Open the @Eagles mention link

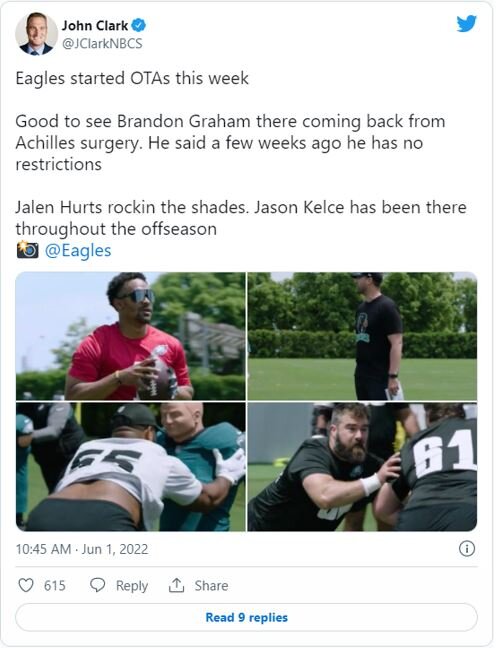78,250
